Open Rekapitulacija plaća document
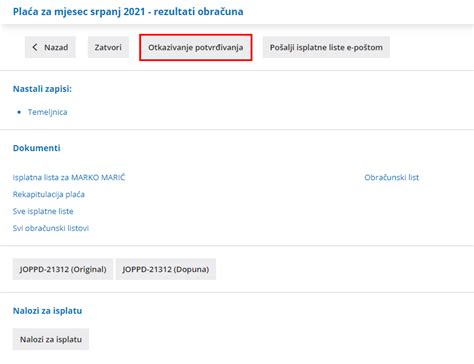 click(49, 194)
